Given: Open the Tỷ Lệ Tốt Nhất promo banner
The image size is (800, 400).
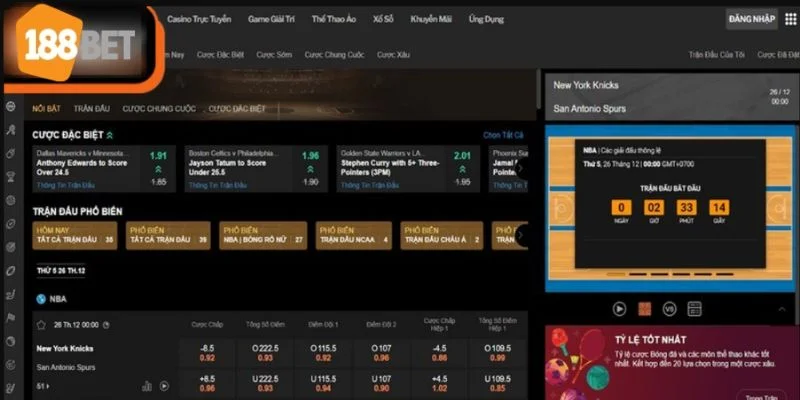Looking at the screenshot, I should [x=672, y=363].
